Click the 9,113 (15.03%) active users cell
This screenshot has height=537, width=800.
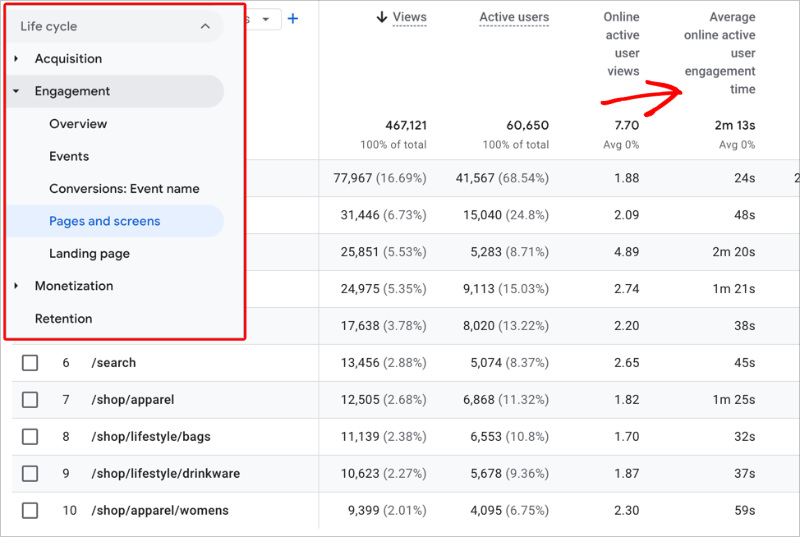pos(506,289)
